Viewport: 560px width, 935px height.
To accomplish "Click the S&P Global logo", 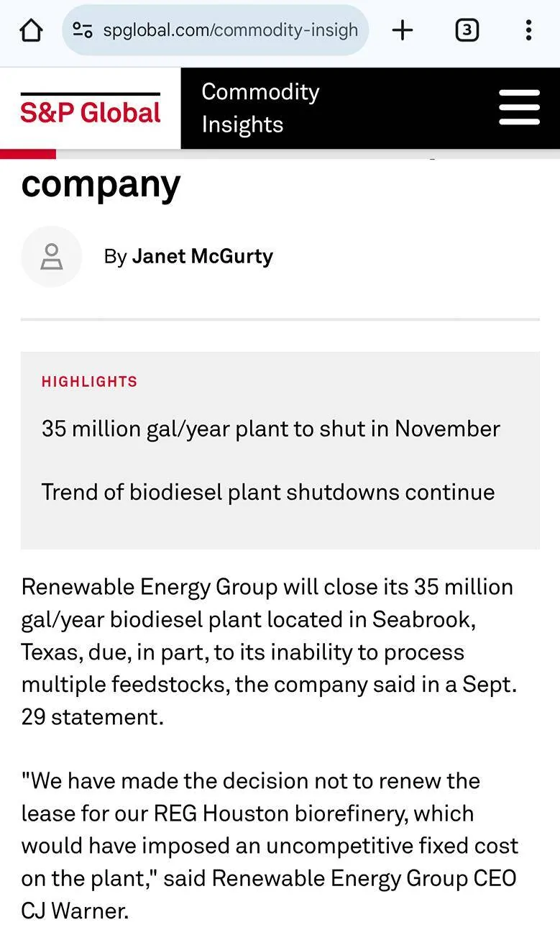I will pyautogui.click(x=91, y=109).
